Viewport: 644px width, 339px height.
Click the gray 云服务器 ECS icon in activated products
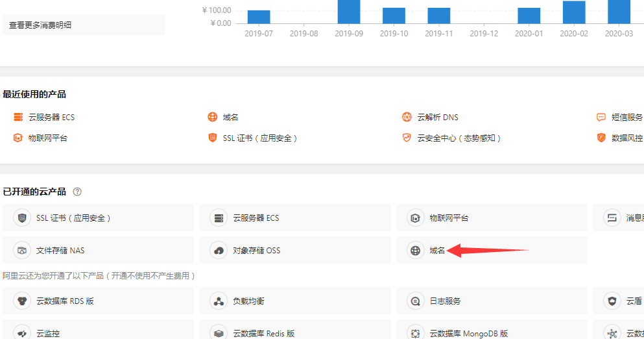(219, 218)
